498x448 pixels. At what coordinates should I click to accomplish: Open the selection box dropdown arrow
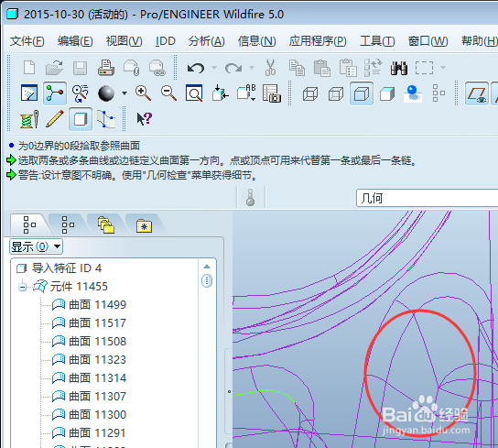coord(443,68)
